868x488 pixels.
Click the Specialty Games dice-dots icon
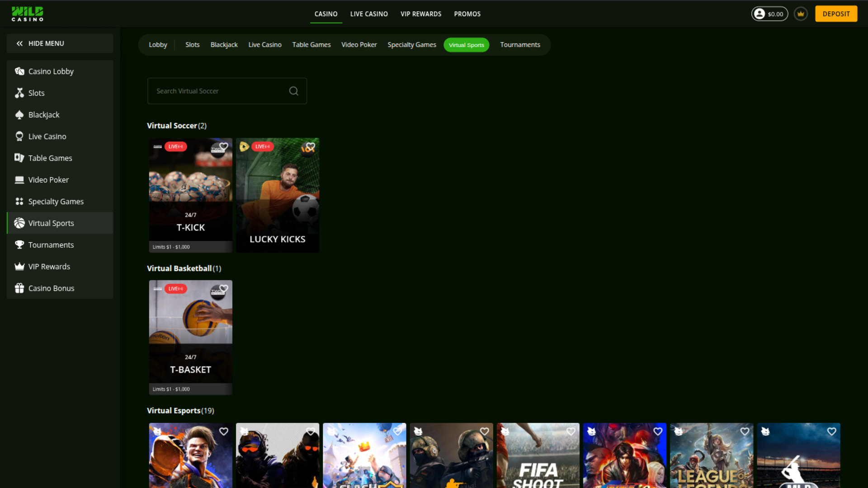[x=19, y=201]
